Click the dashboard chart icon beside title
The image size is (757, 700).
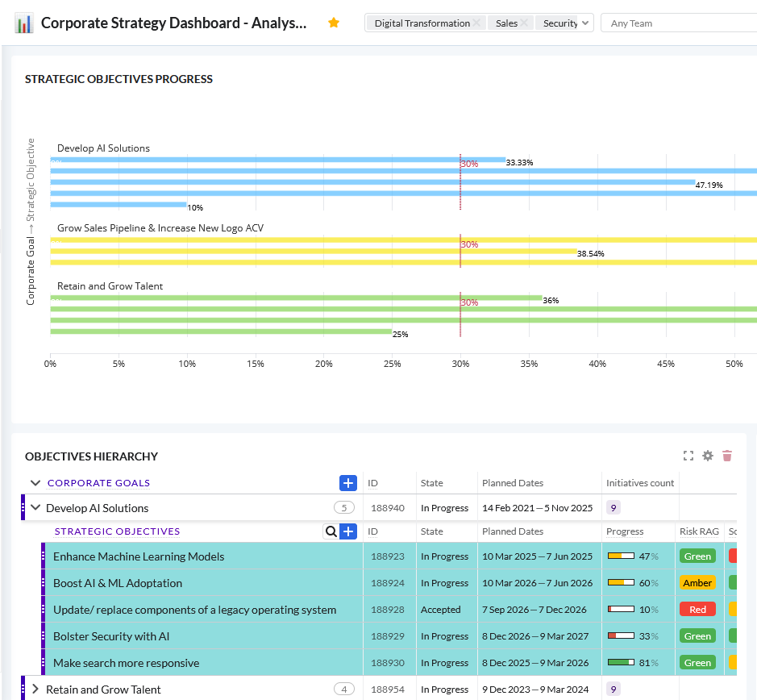click(24, 23)
